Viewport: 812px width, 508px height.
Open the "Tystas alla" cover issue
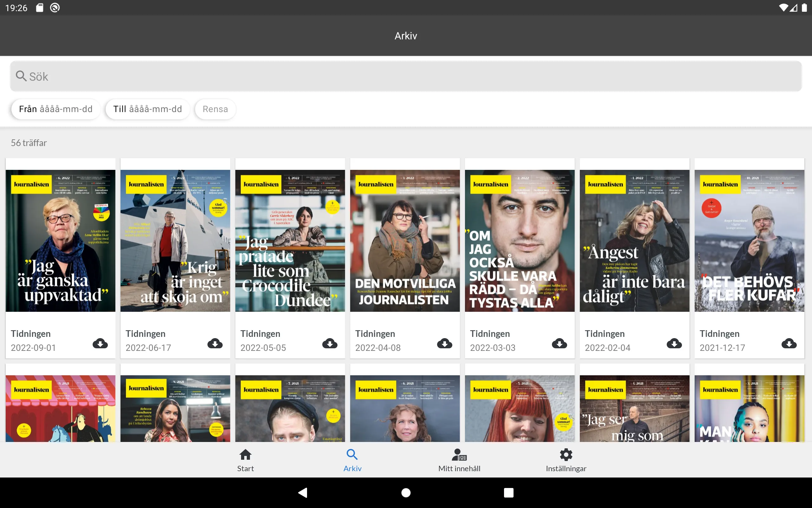click(520, 241)
